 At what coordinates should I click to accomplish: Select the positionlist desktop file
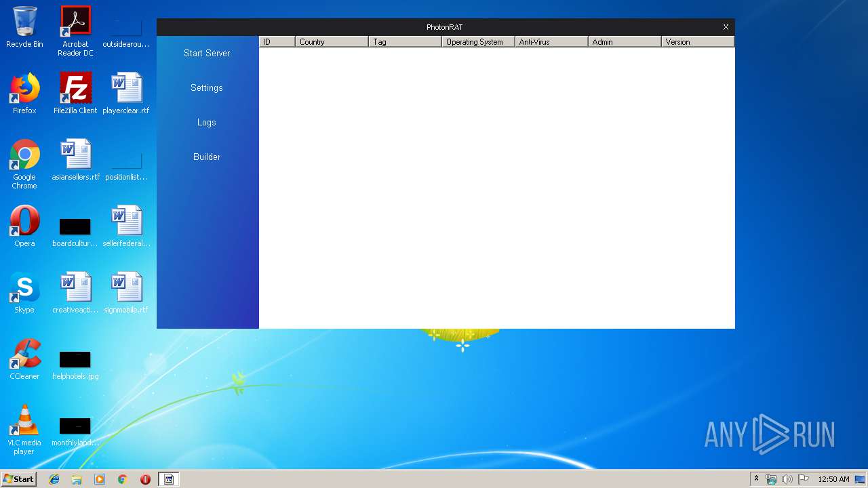(126, 166)
